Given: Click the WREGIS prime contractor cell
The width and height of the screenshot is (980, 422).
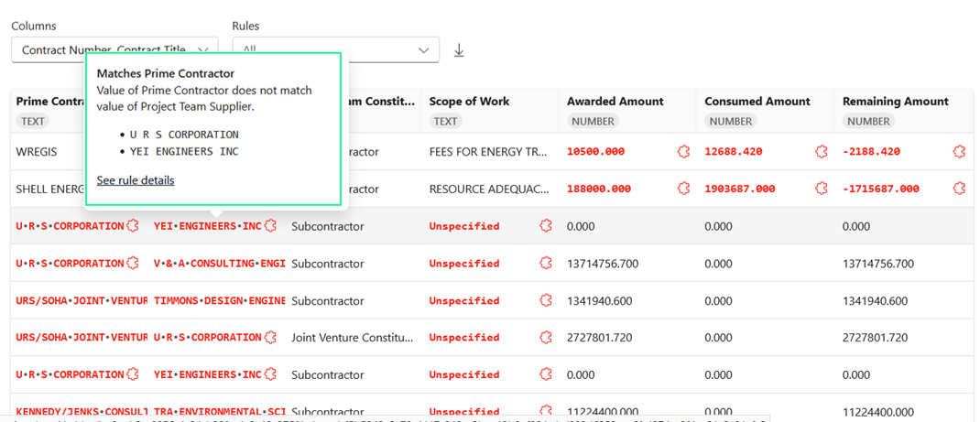Looking at the screenshot, I should [x=37, y=152].
